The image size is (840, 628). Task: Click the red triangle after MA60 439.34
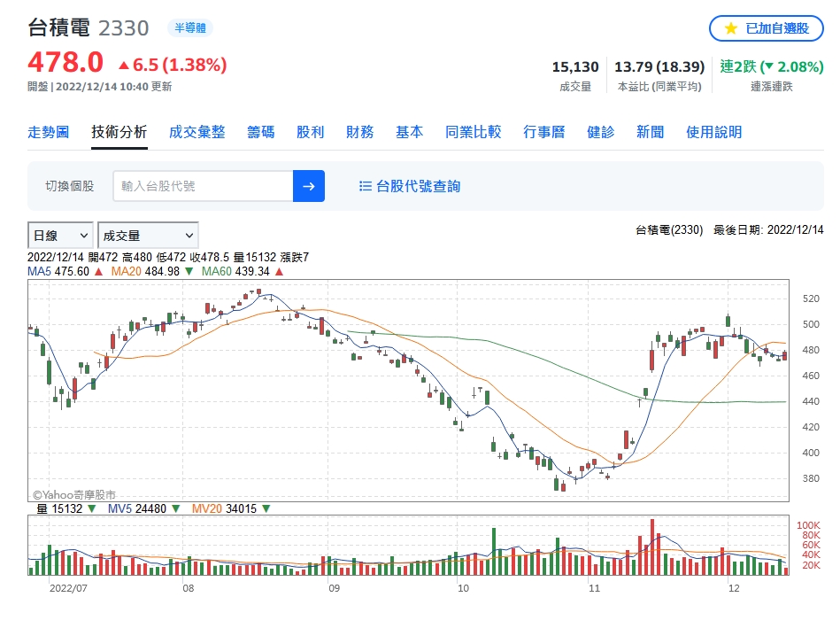[279, 272]
